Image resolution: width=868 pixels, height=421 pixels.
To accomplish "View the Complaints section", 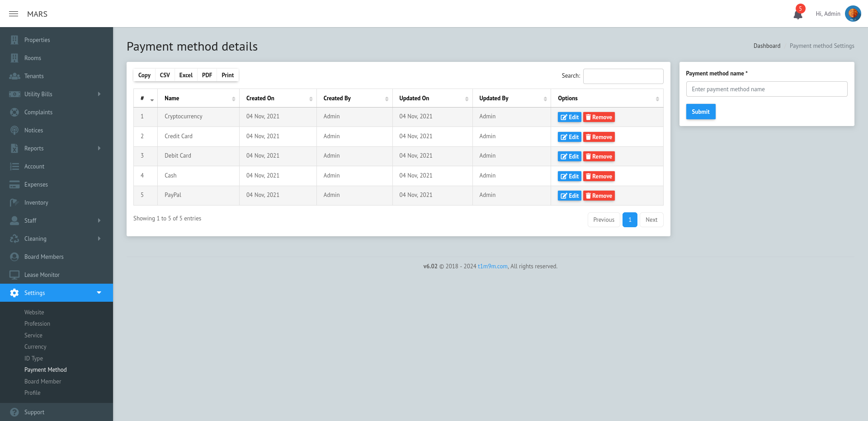I will tap(38, 112).
